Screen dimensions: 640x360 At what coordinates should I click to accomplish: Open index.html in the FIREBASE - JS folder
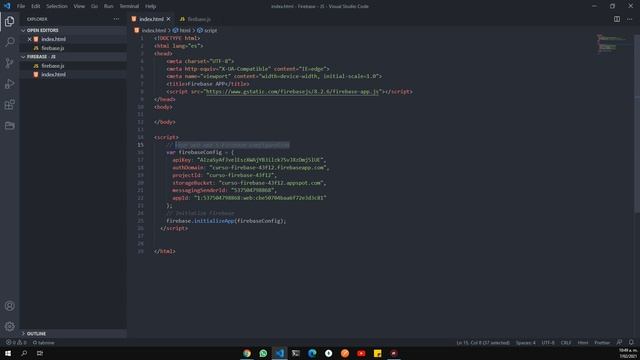[73, 75]
